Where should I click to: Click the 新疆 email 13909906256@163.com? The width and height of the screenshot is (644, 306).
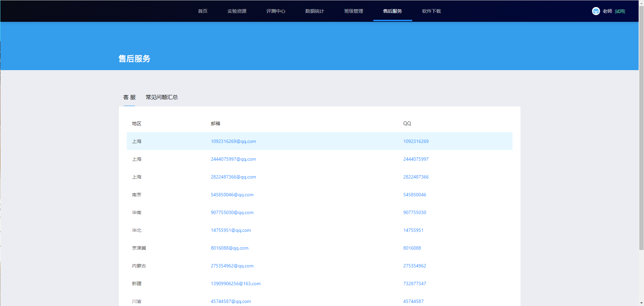point(235,284)
